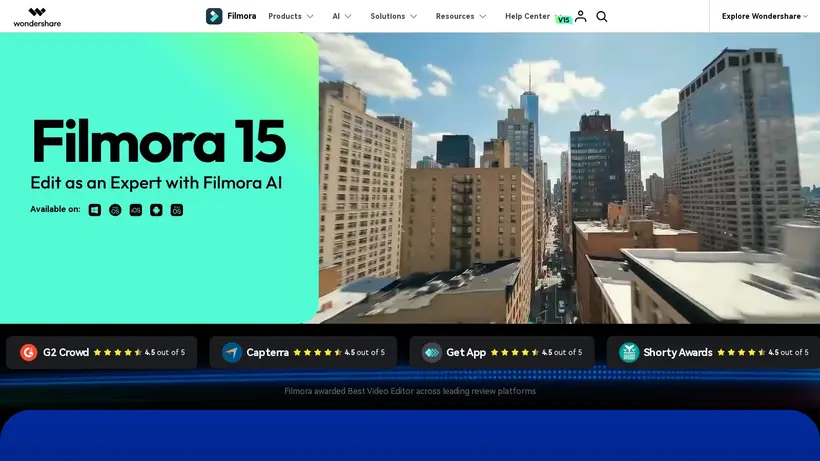Click the Wondershare logo
Viewport: 820px width, 461px height.
tap(37, 17)
